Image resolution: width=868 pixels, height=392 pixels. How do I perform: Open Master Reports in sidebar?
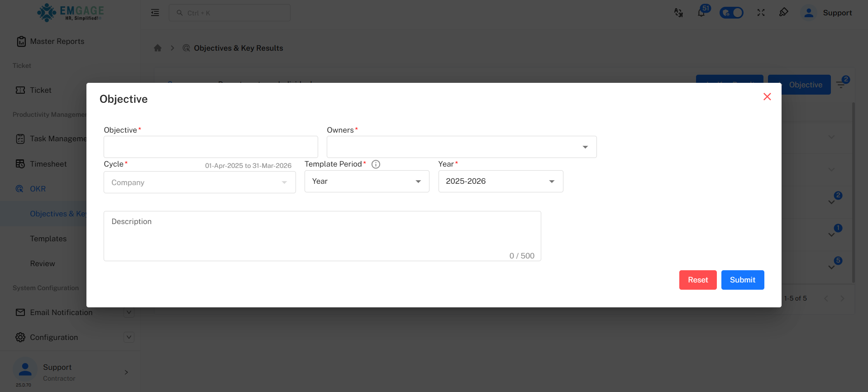pyautogui.click(x=57, y=41)
